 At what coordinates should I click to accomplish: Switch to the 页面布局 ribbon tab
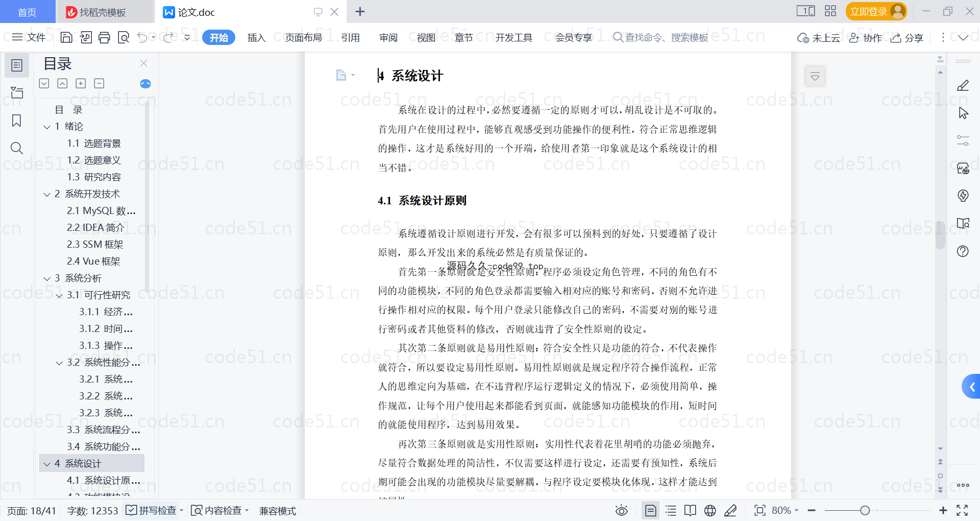[303, 37]
